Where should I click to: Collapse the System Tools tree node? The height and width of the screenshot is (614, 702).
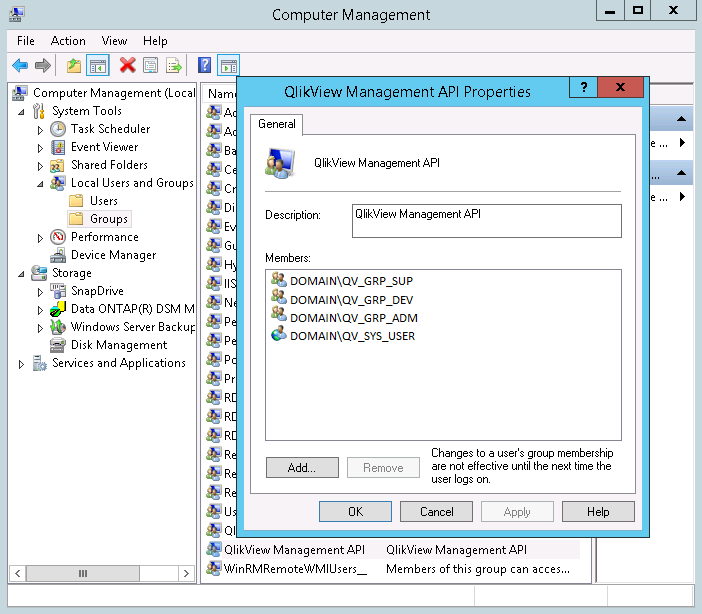[21, 112]
